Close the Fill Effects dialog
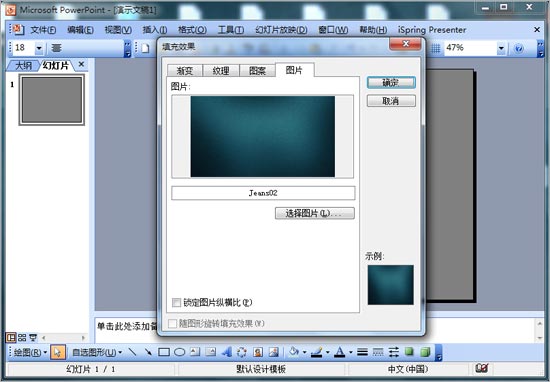550x382 pixels. (x=405, y=44)
